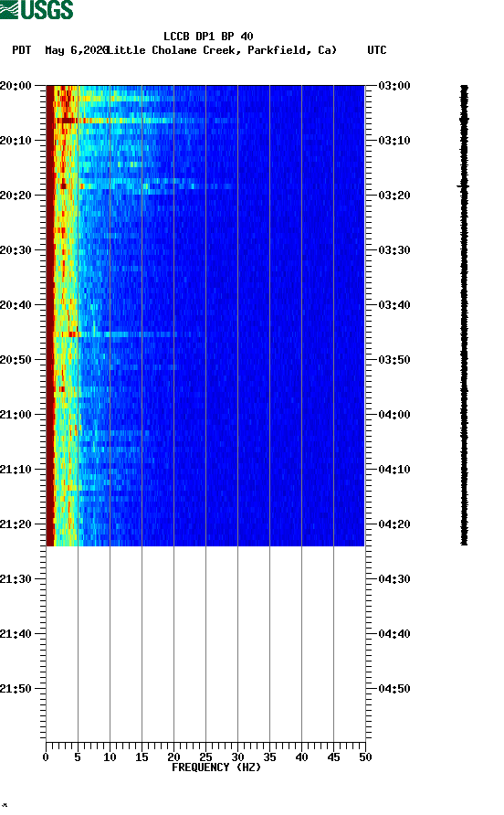Select the title 'LCCB DP1 BP 40'
The height and width of the screenshot is (815, 504).
coord(208,37)
